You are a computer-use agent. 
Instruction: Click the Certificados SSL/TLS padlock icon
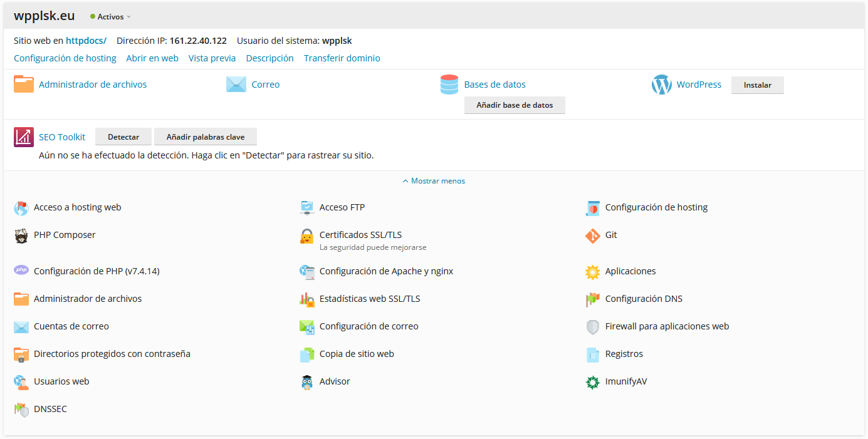coord(306,235)
